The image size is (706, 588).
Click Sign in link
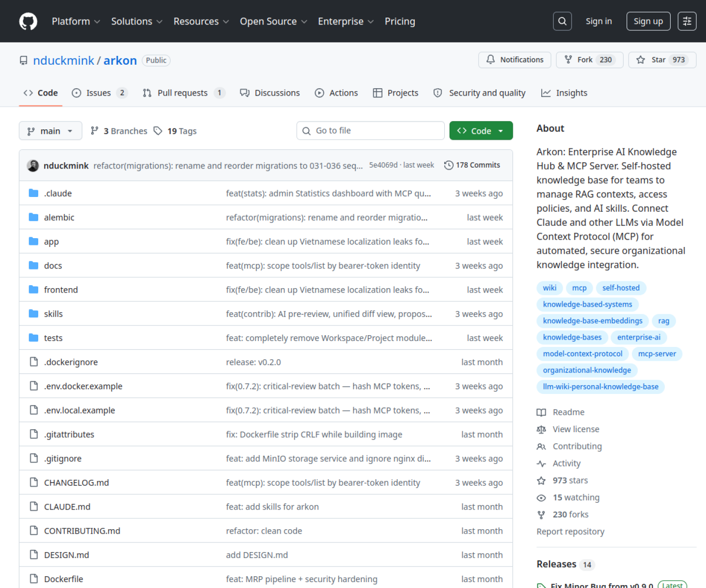pyautogui.click(x=599, y=21)
